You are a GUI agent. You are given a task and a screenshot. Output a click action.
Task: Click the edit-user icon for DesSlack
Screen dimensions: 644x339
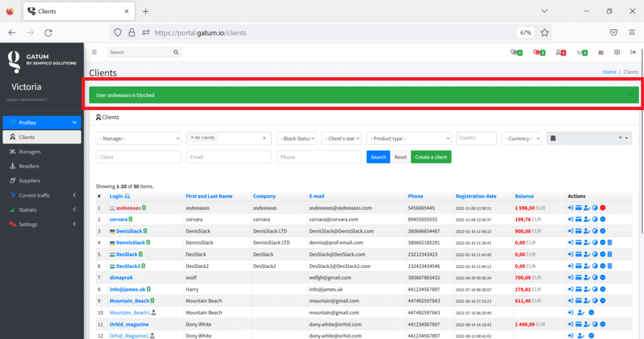pyautogui.click(x=587, y=254)
